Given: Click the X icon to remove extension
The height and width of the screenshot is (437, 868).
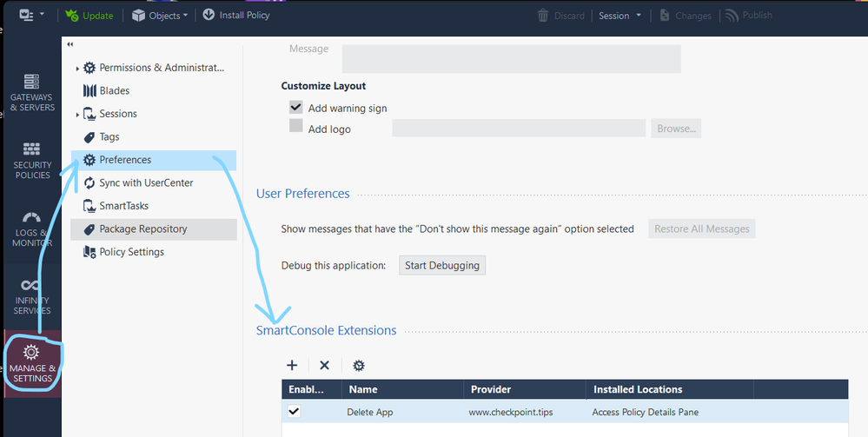Looking at the screenshot, I should pyautogui.click(x=324, y=366).
